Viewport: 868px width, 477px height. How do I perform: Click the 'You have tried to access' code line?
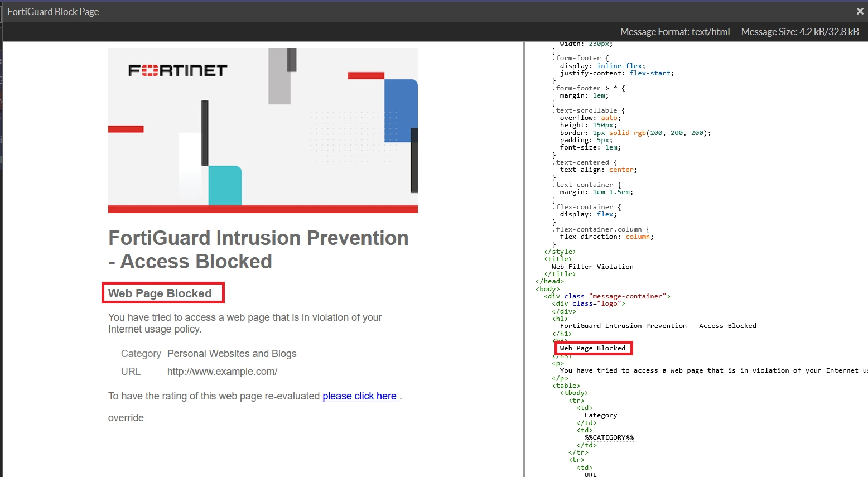pyautogui.click(x=713, y=370)
